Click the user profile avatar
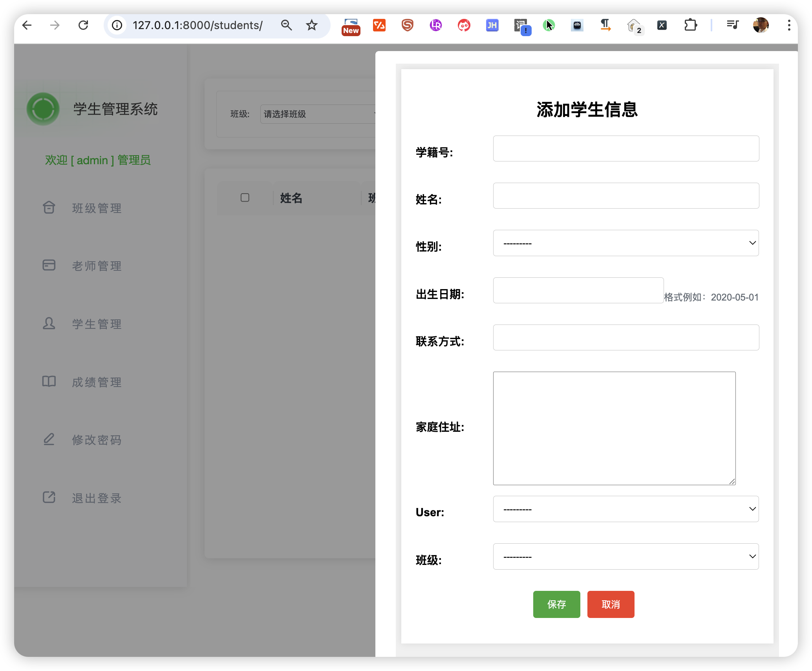 [x=761, y=26]
